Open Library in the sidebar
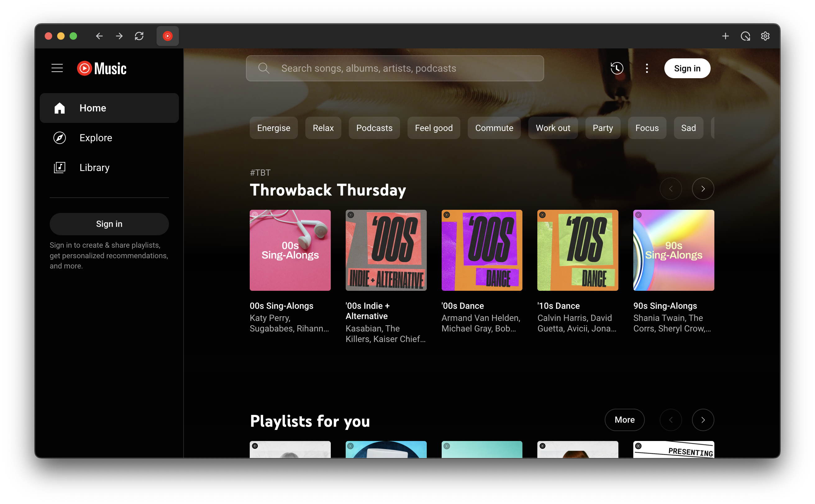This screenshot has height=504, width=815. pyautogui.click(x=94, y=167)
